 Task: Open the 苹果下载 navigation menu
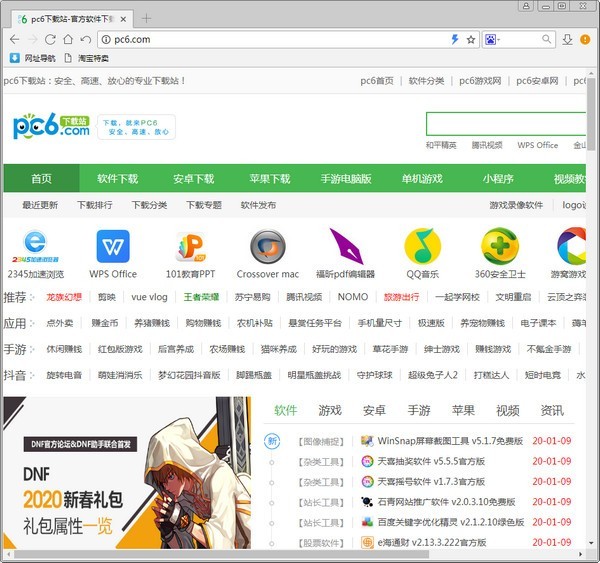(x=269, y=179)
